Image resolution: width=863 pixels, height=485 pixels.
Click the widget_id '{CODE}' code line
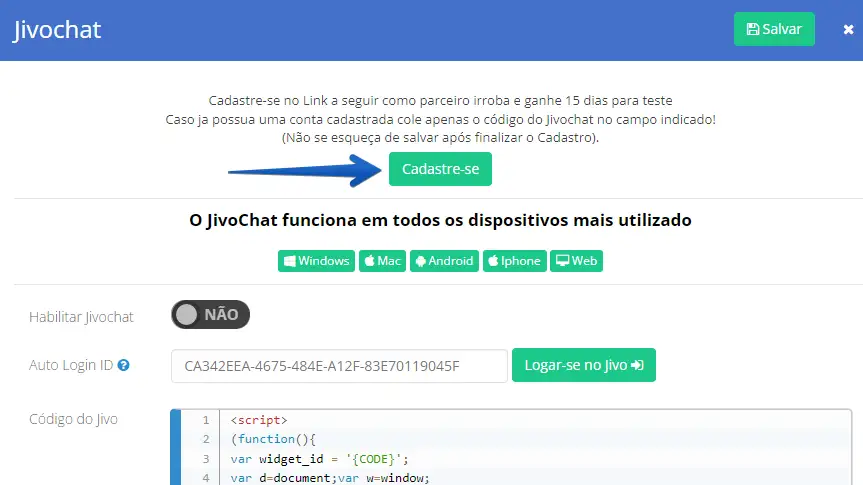(319, 459)
